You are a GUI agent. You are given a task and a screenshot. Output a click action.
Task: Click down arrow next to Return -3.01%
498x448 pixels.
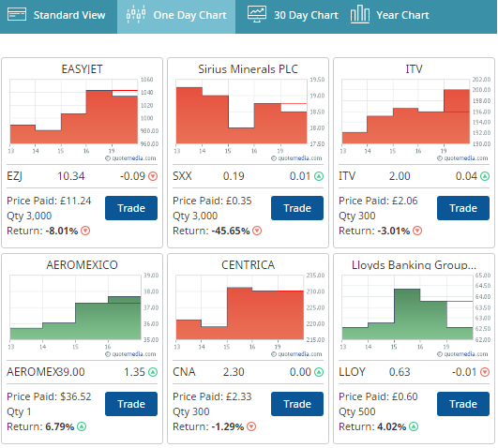[x=417, y=231]
